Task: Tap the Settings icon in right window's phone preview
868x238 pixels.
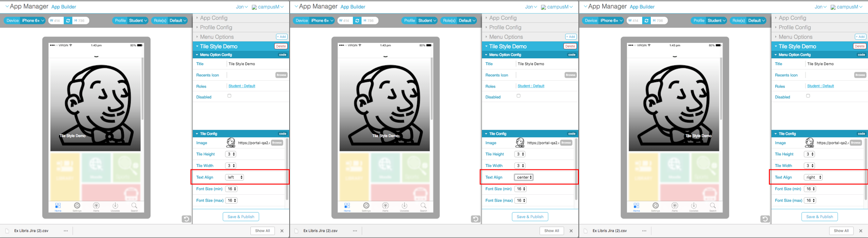Action: pos(655,207)
